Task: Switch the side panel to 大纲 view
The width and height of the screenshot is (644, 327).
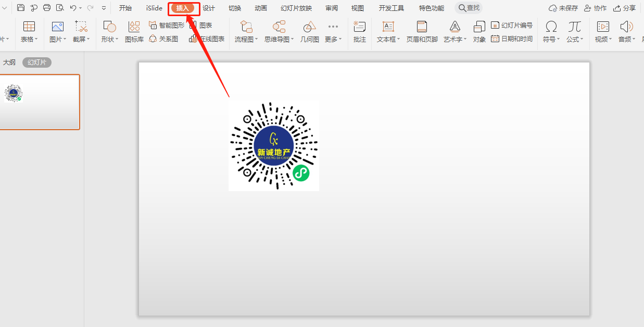Action: pos(9,62)
